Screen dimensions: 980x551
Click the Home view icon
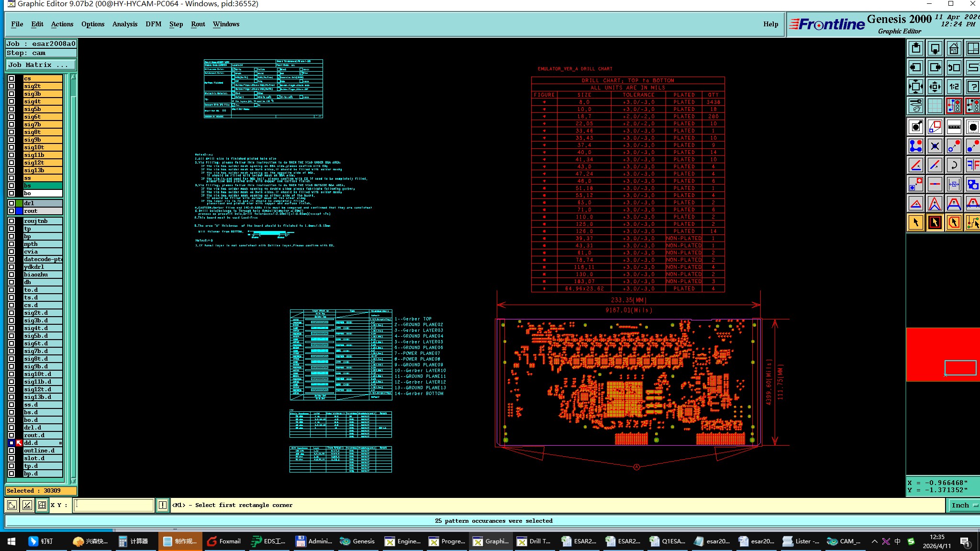pos(954,48)
